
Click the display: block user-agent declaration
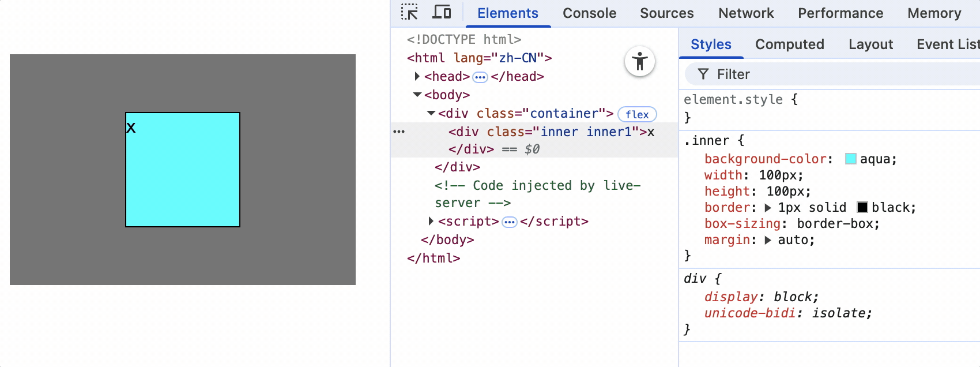(761, 297)
